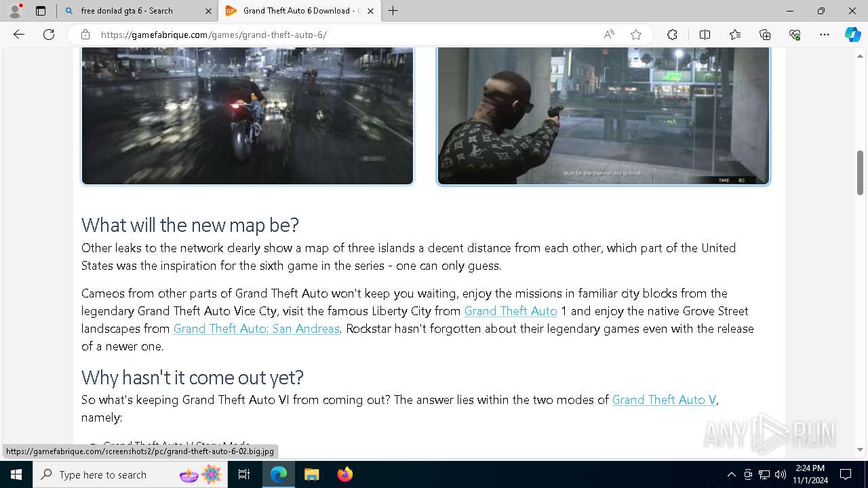The width and height of the screenshot is (868, 488).
Task: Follow the 'Grand Theft Auto: San Andreas' link
Action: click(256, 329)
